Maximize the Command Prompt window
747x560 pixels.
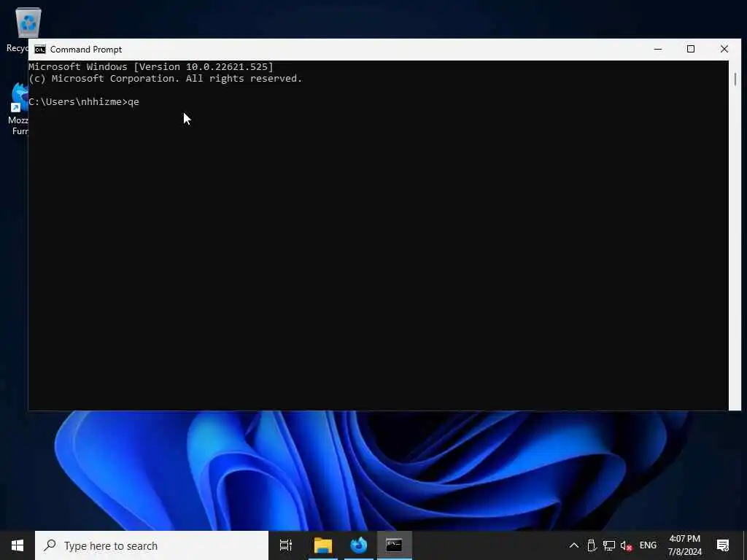pyautogui.click(x=691, y=49)
